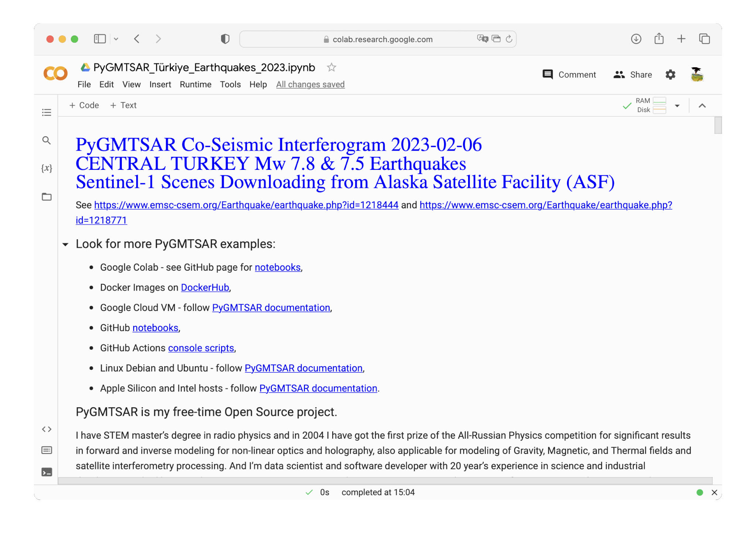Open a new tab with plus icon

click(681, 39)
